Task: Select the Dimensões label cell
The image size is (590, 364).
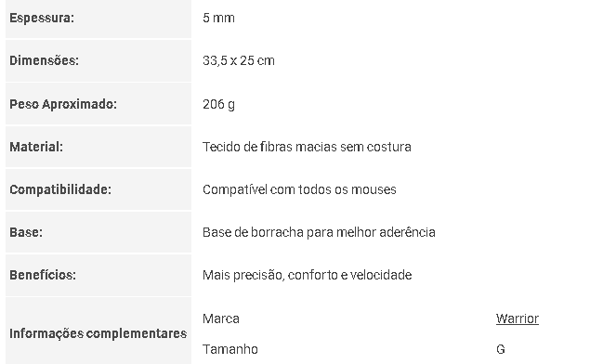Action: (x=98, y=60)
